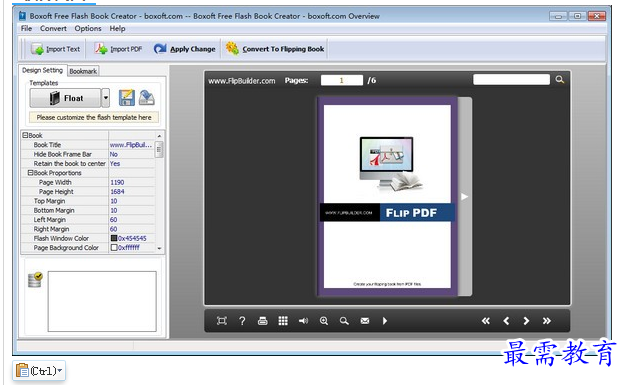Open the Convert menu

pyautogui.click(x=53, y=28)
